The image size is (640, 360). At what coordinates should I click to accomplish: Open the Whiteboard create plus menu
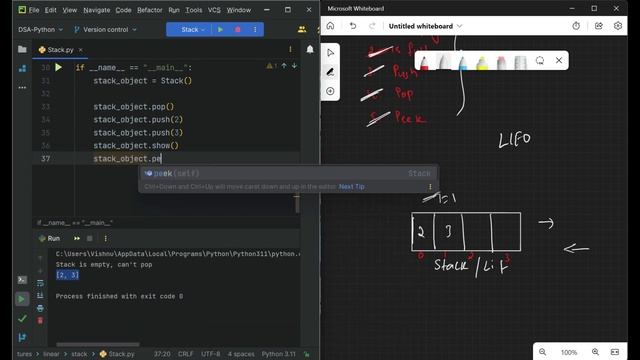[331, 91]
